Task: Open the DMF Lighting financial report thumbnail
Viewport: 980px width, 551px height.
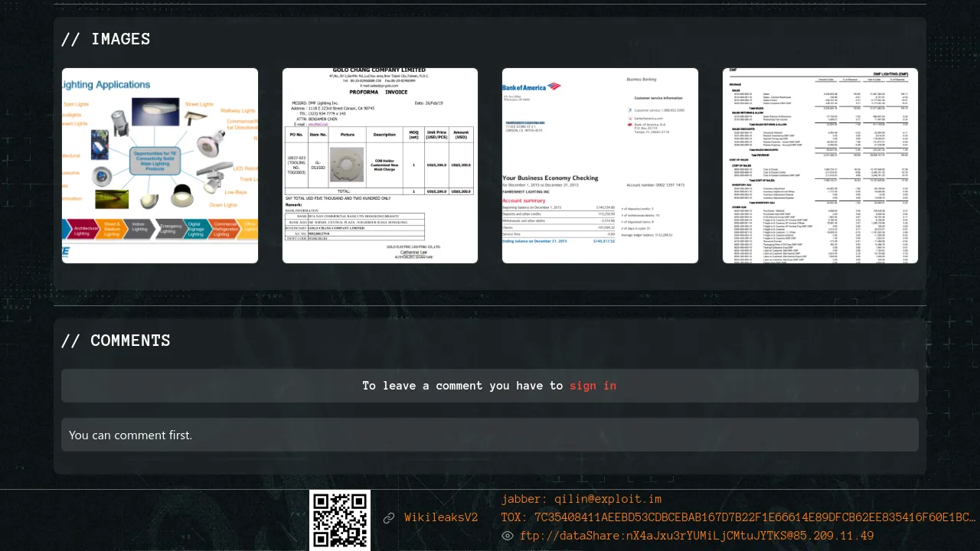Action: pos(820,165)
